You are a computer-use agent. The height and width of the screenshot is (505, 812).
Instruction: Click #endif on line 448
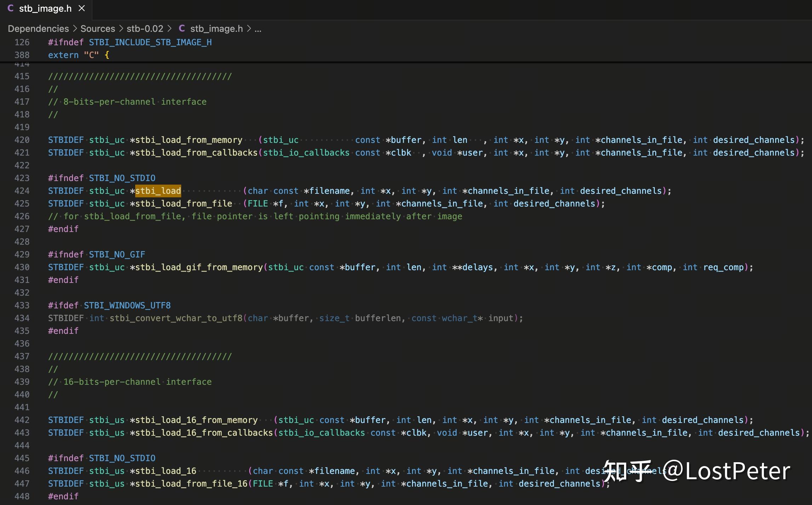point(63,497)
